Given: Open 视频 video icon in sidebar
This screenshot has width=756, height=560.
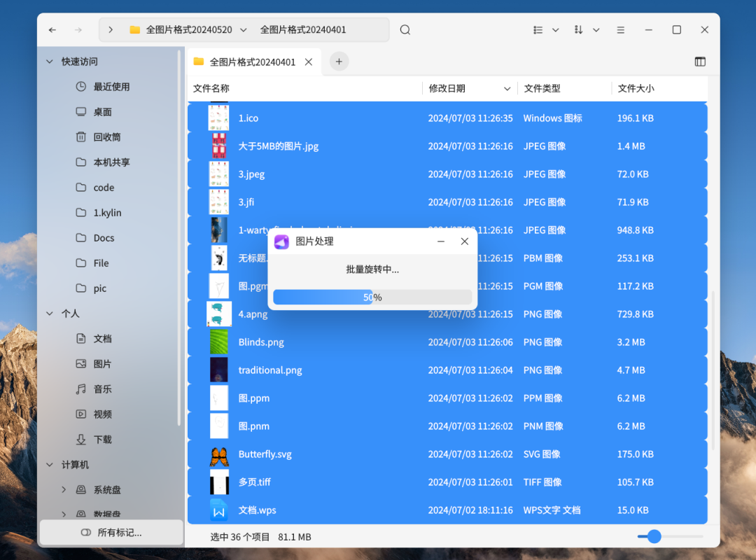Looking at the screenshot, I should pos(81,414).
